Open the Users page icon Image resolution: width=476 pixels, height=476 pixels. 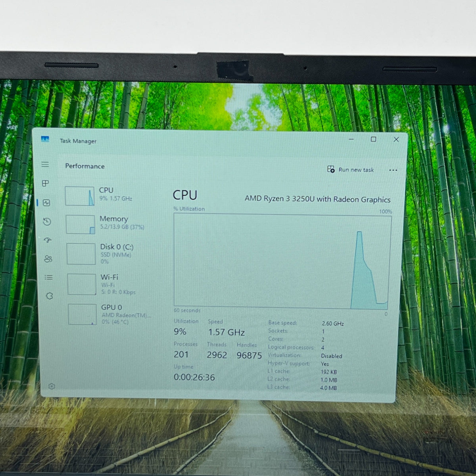coord(48,259)
